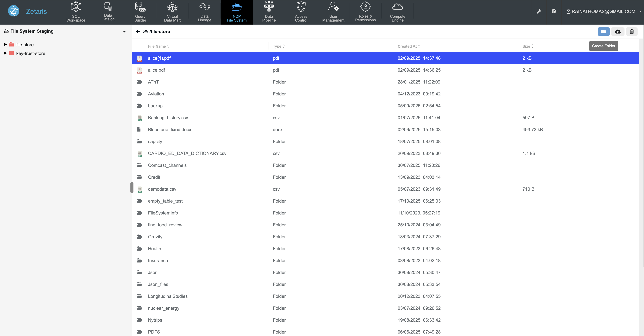Click the help question mark icon
Image resolution: width=644 pixels, height=336 pixels.
[554, 11]
